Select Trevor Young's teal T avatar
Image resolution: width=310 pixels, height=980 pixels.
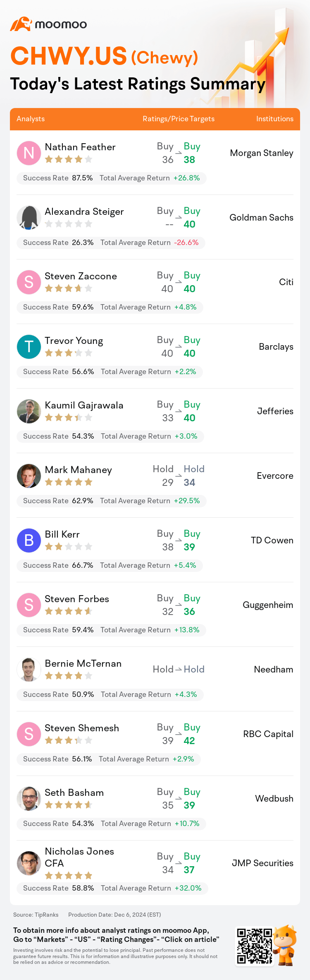[x=29, y=347]
